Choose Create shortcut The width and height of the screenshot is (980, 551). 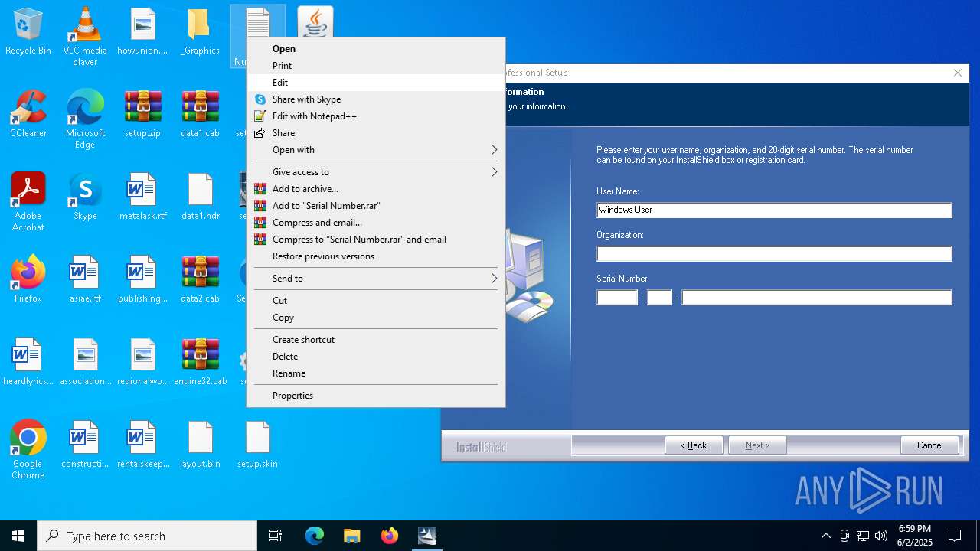[375, 340]
